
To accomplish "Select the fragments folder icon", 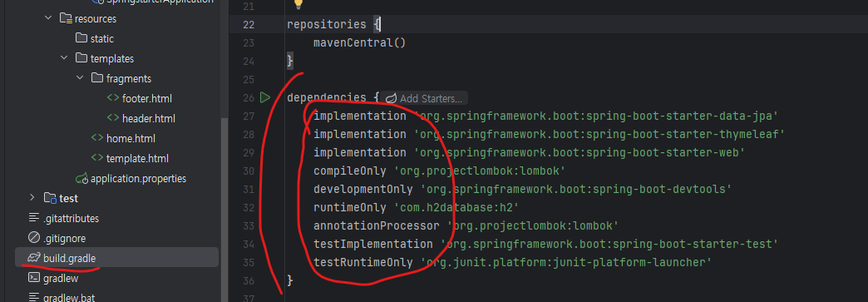I will 97,78.
